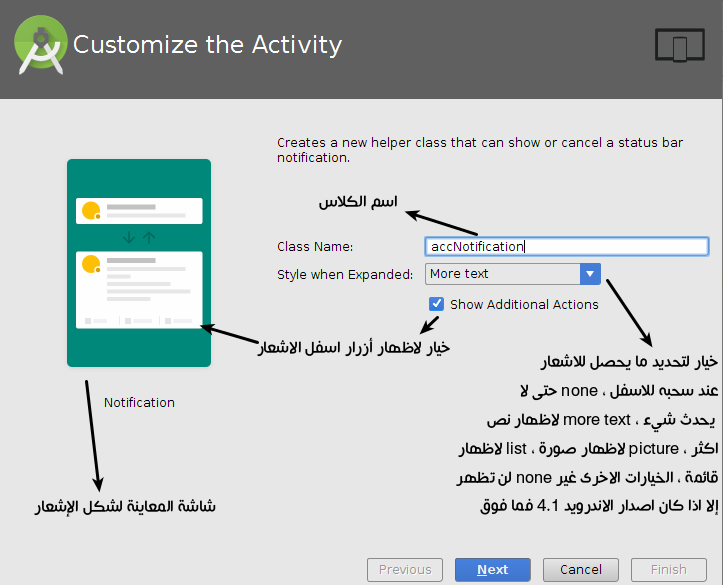The width and height of the screenshot is (724, 585).
Task: Click the Style when Expanded label
Action: 344,274
